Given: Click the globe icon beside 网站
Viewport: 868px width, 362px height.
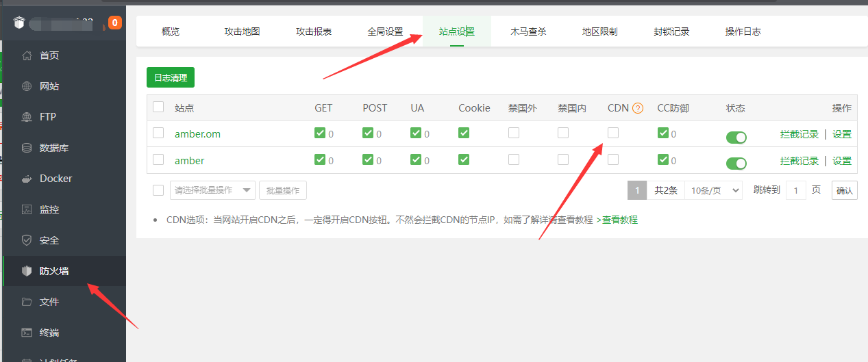Looking at the screenshot, I should point(27,86).
